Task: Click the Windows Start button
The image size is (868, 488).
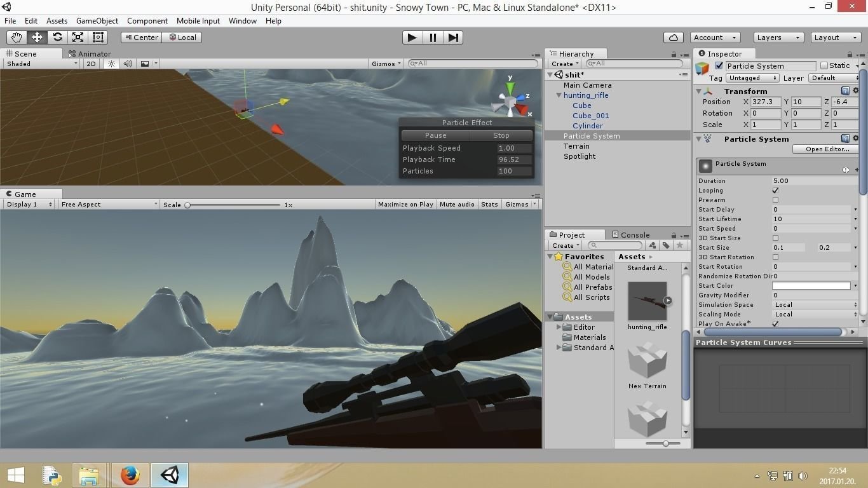Action: [x=15, y=475]
